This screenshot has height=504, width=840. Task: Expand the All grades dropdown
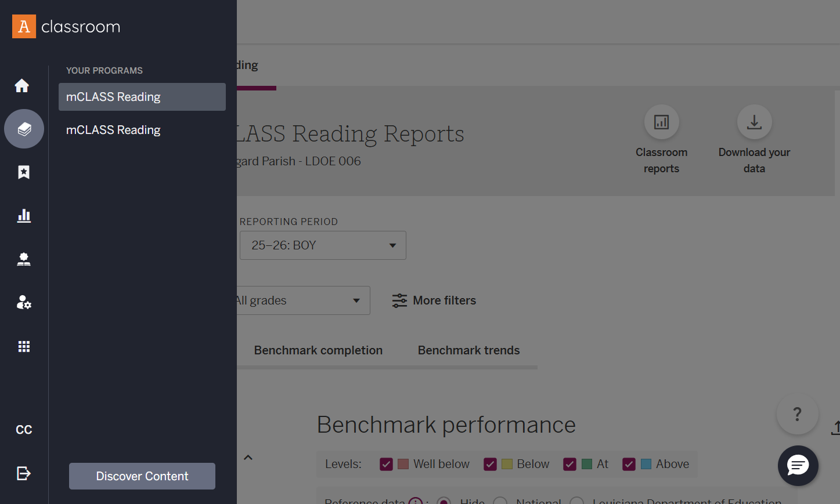(303, 300)
